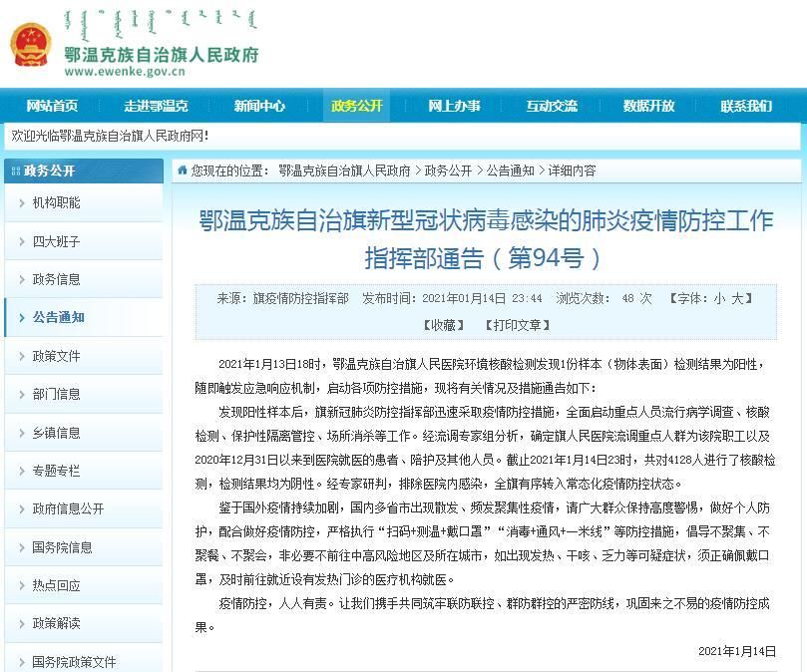The height and width of the screenshot is (672, 807).
Task: Click the chevron next to 公告通知
Action: pyautogui.click(x=22, y=317)
